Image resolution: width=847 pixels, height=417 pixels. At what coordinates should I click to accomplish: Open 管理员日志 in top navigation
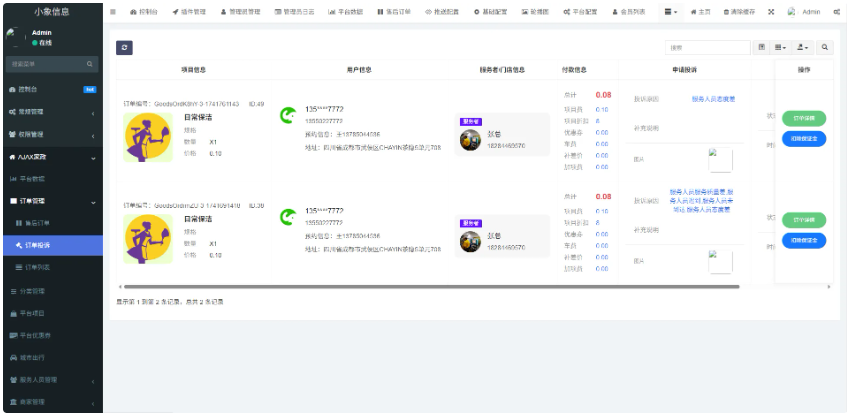point(294,12)
